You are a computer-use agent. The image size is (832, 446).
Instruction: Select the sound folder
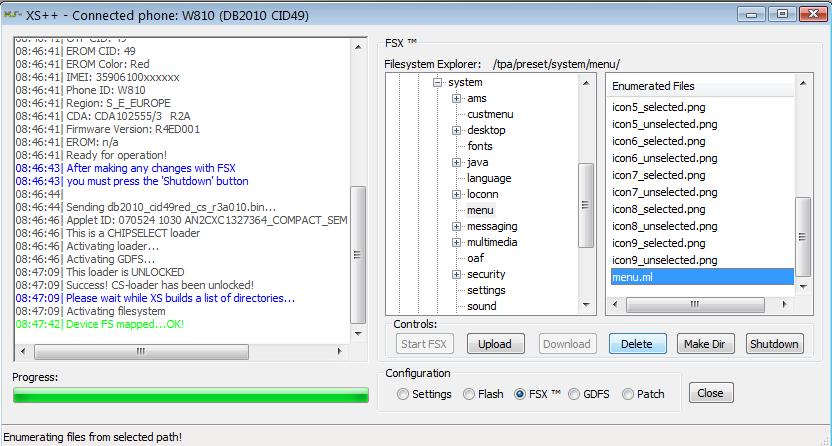coord(482,306)
